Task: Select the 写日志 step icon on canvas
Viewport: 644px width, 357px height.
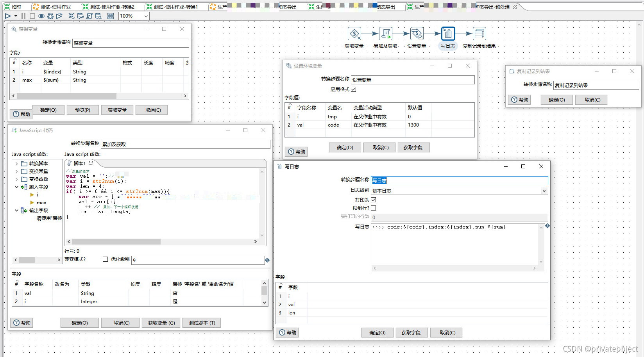Action: point(448,34)
